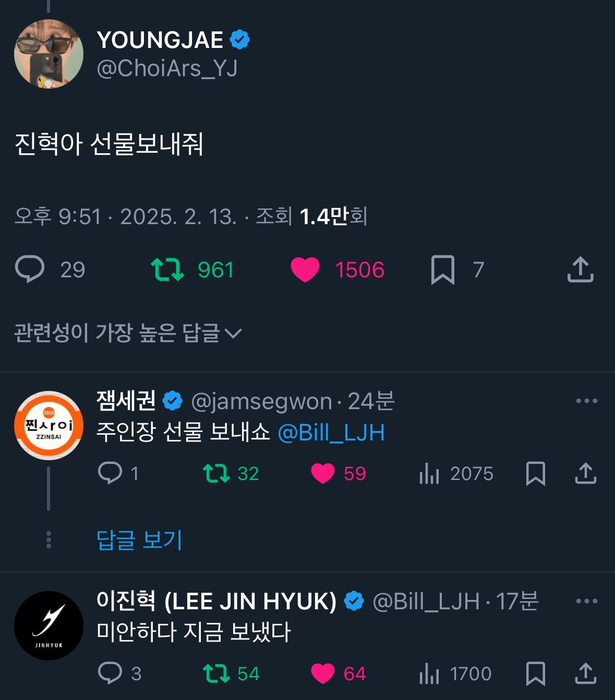This screenshot has height=700, width=615.
Task: Open 답글 보기 to show replies
Action: 139,539
